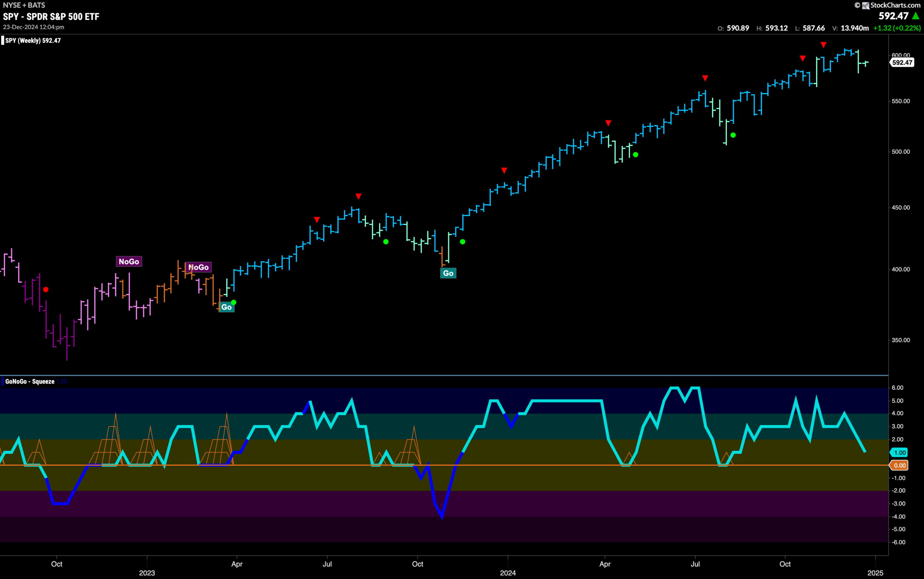This screenshot has width=924, height=579.
Task: Click the green dot below August 2024 low
Action: [733, 135]
